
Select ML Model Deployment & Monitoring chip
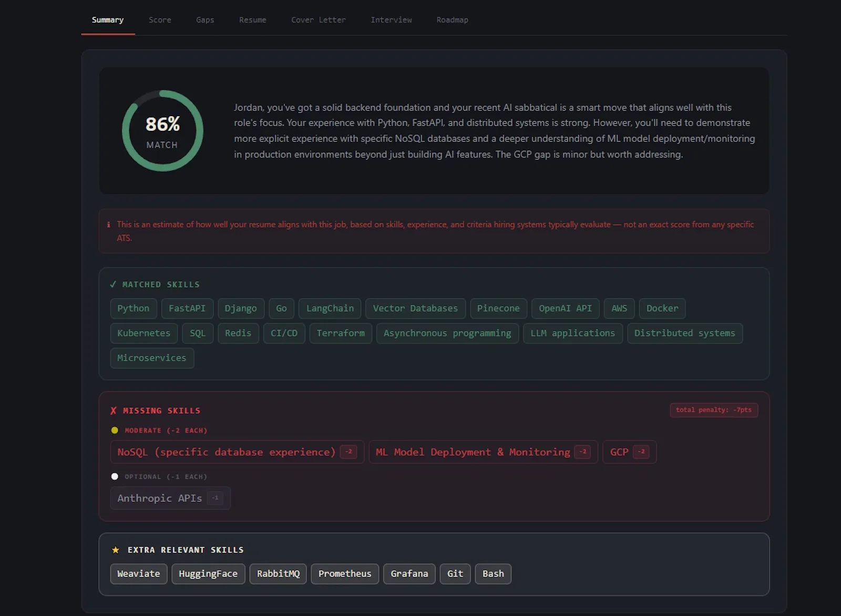[483, 452]
